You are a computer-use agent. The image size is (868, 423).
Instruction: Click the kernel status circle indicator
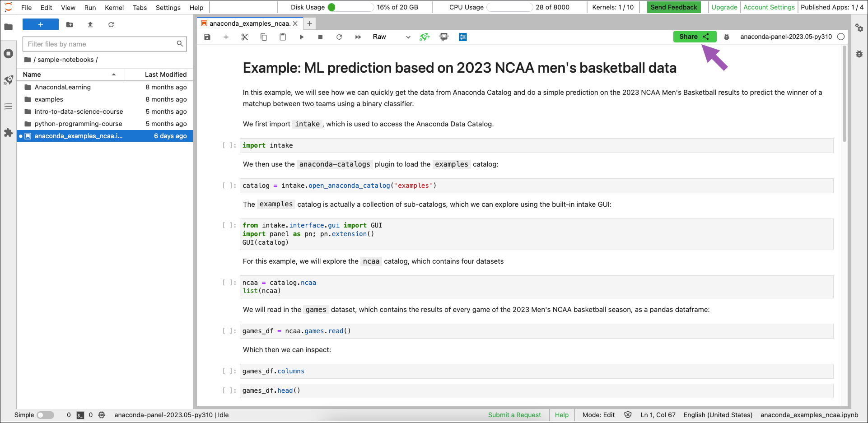pos(841,37)
